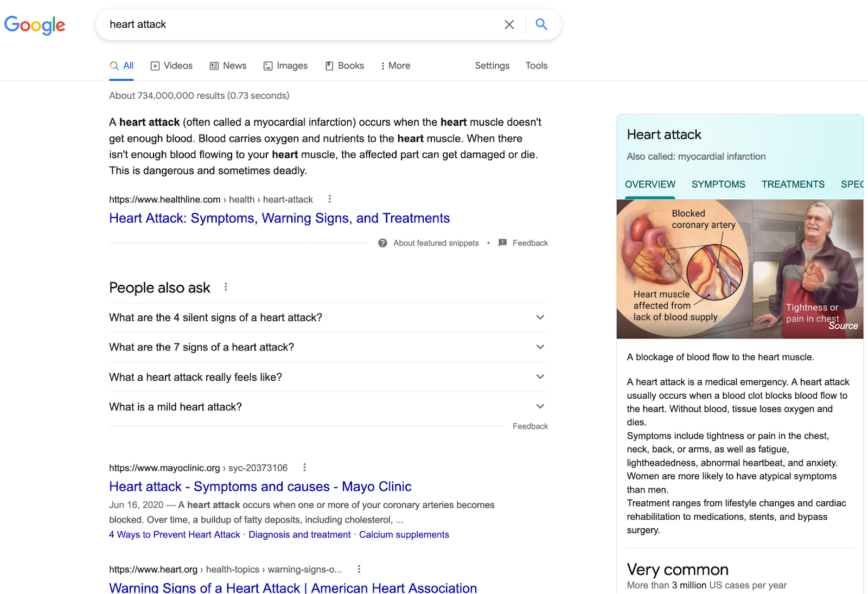The height and width of the screenshot is (594, 868).
Task: Switch to Books results tab
Action: (x=344, y=66)
